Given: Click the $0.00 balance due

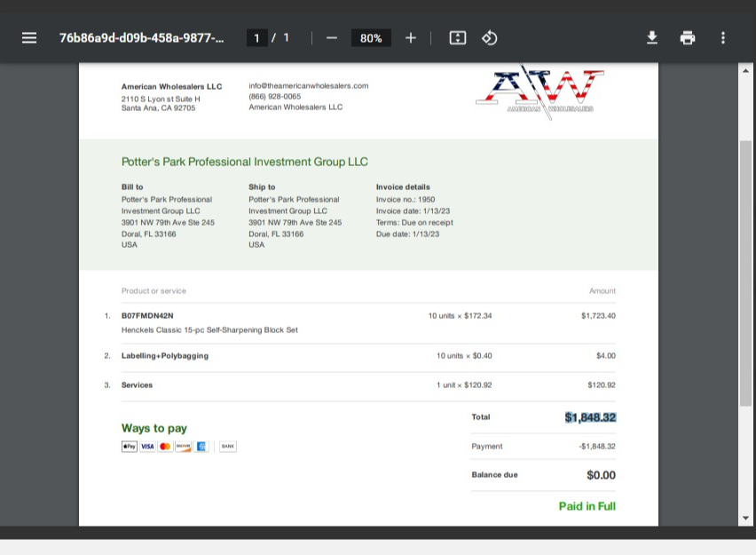Looking at the screenshot, I should (x=602, y=475).
